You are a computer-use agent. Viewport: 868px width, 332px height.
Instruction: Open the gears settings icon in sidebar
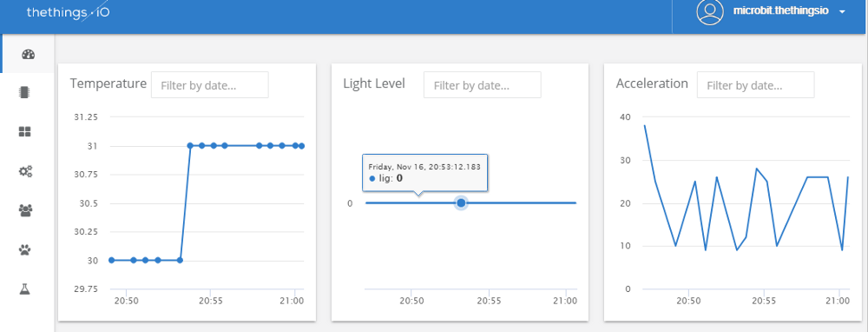pyautogui.click(x=25, y=171)
